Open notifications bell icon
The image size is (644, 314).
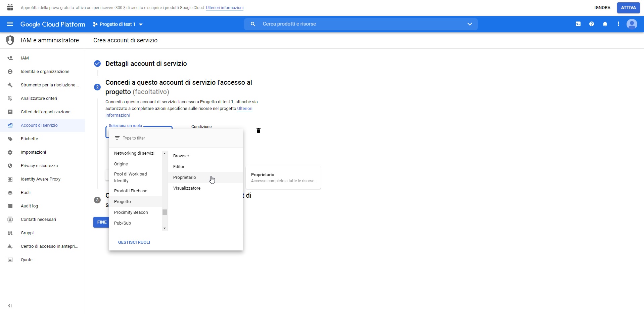605,24
